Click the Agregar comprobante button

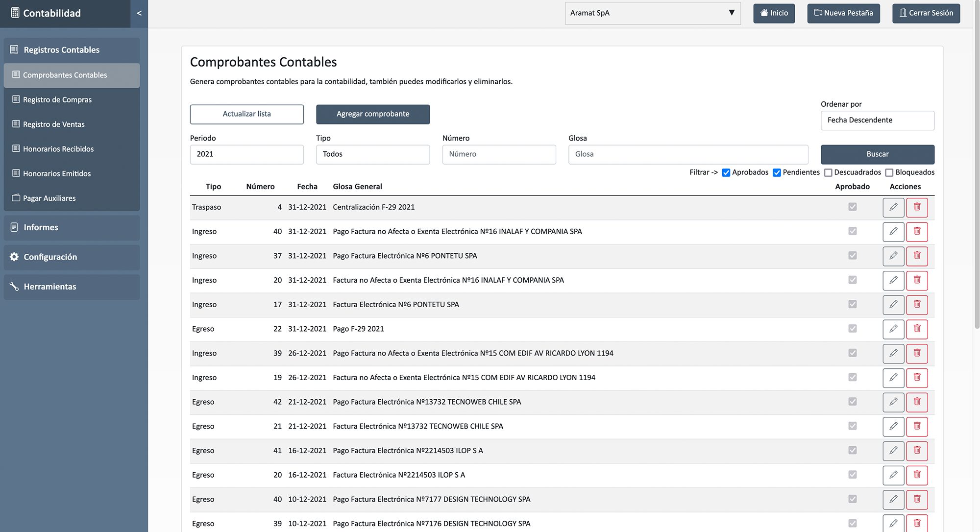click(x=372, y=114)
